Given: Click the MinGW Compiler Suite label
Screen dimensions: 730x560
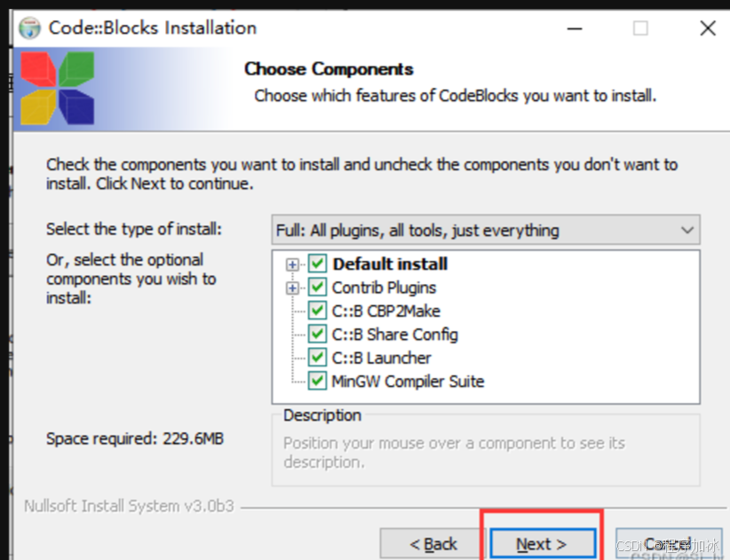Looking at the screenshot, I should click(409, 380).
